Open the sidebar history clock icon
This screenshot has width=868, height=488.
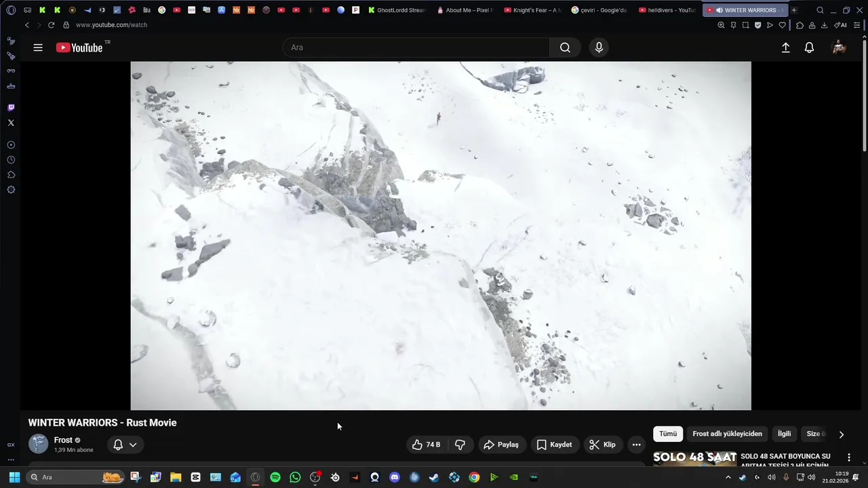coord(11,160)
